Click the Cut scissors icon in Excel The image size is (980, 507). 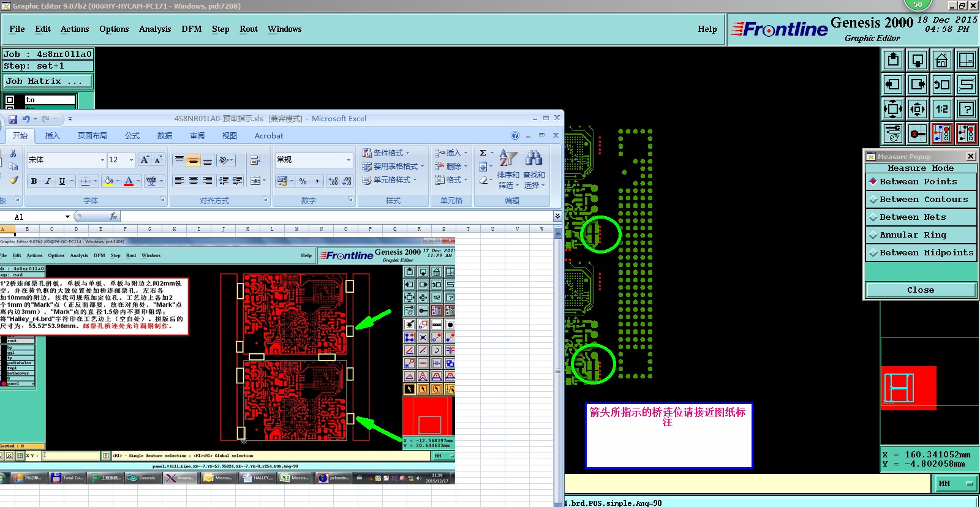pos(13,154)
